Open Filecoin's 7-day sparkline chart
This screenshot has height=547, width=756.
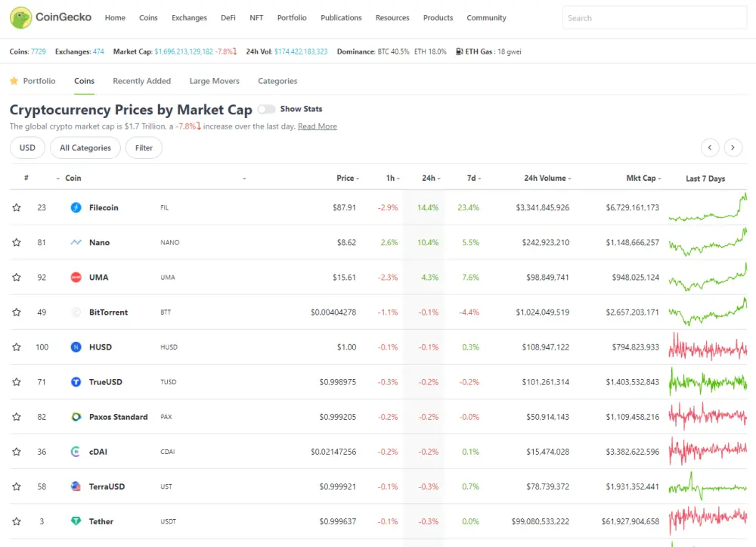pos(708,207)
